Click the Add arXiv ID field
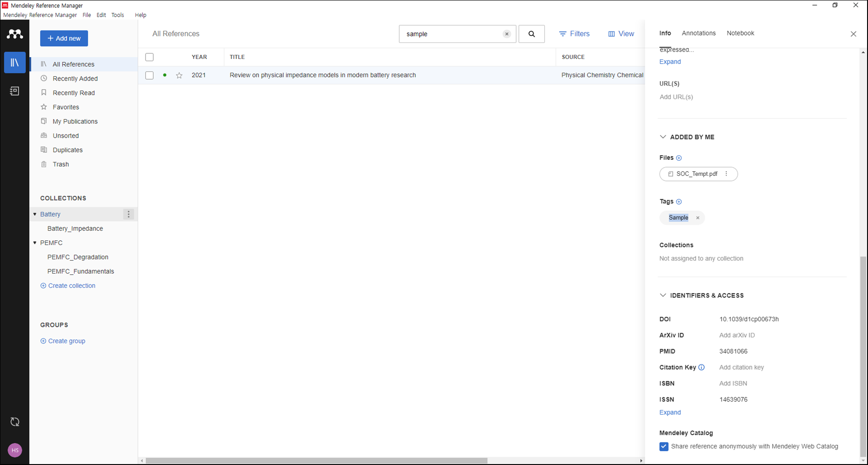Image resolution: width=868 pixels, height=465 pixels. [737, 335]
